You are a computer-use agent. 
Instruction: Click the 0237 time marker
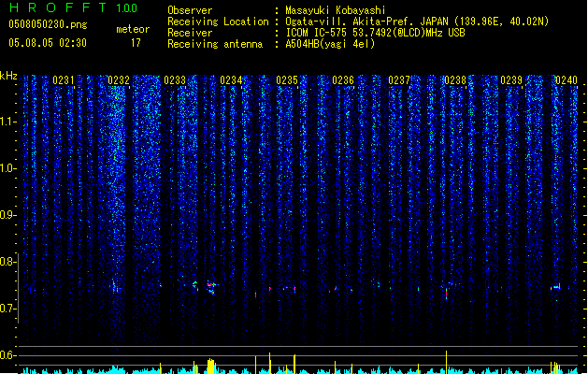click(x=399, y=80)
